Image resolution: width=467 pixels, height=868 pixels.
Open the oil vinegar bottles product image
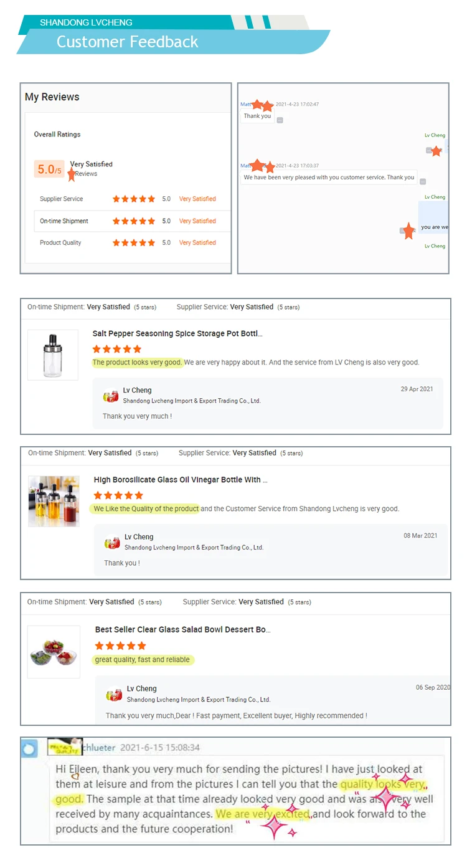(x=54, y=501)
